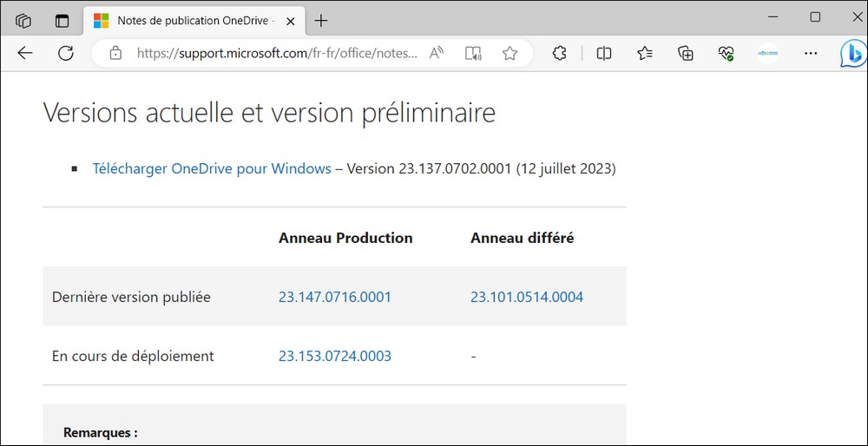Go back with the back arrow
Screen dimensions: 868x446
click(x=25, y=53)
